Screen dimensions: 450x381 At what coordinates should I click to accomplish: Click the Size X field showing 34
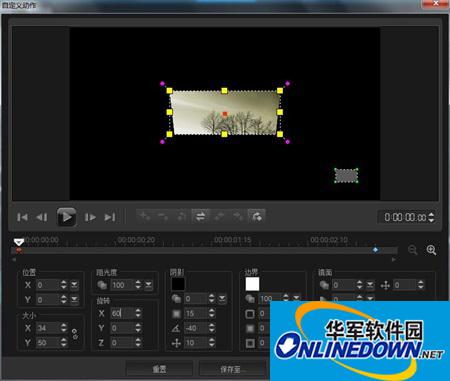48,328
